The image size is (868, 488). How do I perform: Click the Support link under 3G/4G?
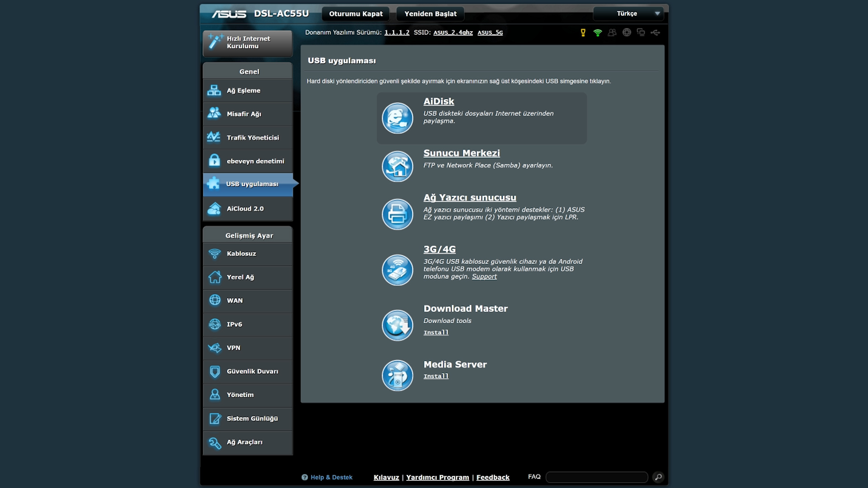(x=484, y=277)
